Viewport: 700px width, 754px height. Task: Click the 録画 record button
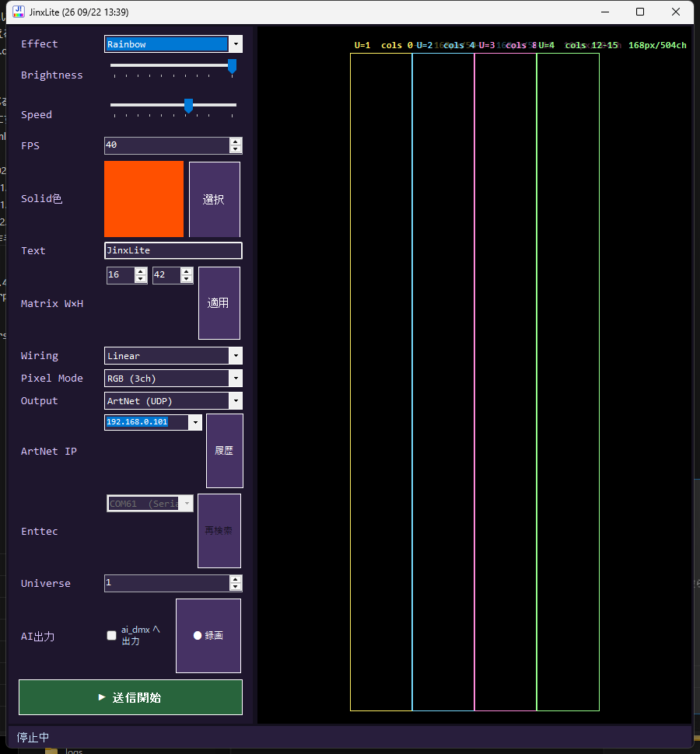[x=208, y=635]
